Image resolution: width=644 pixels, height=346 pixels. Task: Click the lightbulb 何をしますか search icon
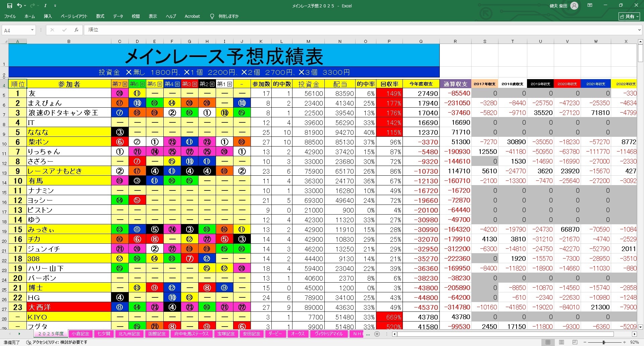[x=212, y=16]
